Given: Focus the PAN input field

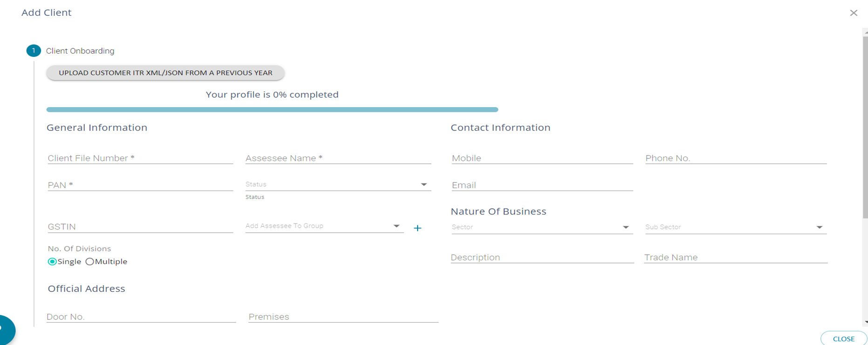Looking at the screenshot, I should click(x=140, y=185).
